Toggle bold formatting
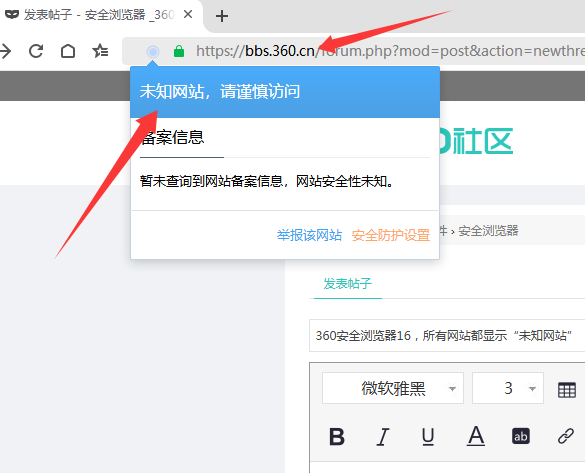Screen dimensions: 585x473 [337, 436]
